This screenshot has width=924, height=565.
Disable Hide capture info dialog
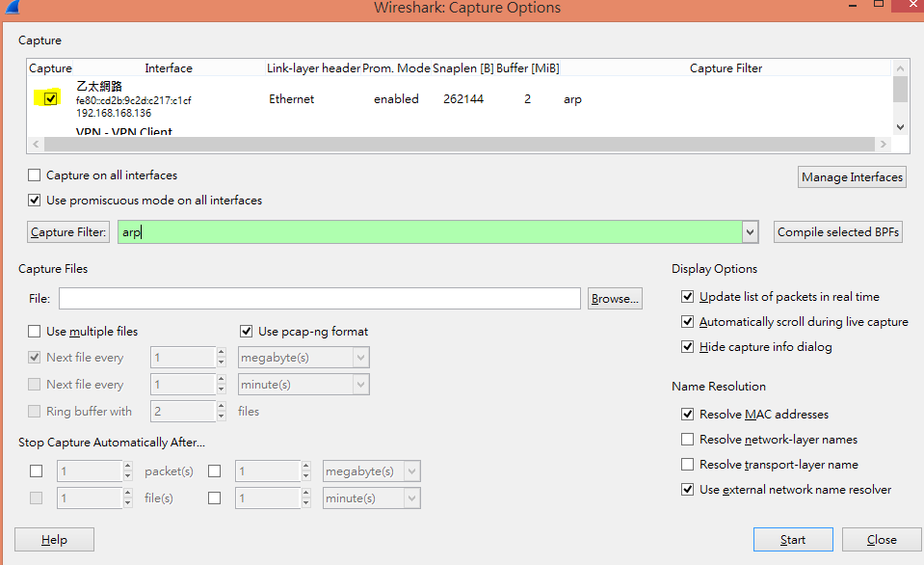[687, 346]
